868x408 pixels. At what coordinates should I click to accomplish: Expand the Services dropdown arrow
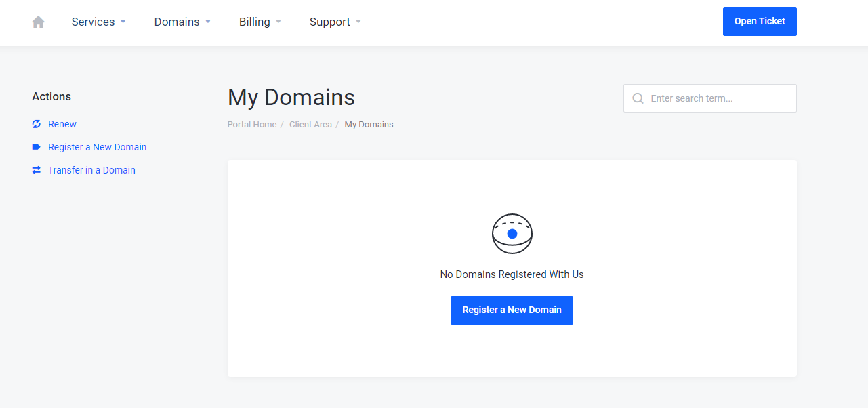[x=123, y=22]
